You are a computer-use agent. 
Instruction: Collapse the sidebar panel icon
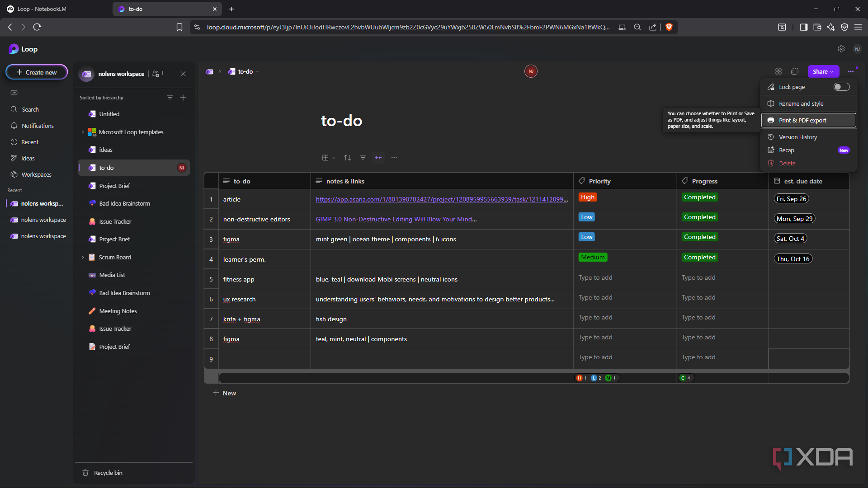[14, 93]
